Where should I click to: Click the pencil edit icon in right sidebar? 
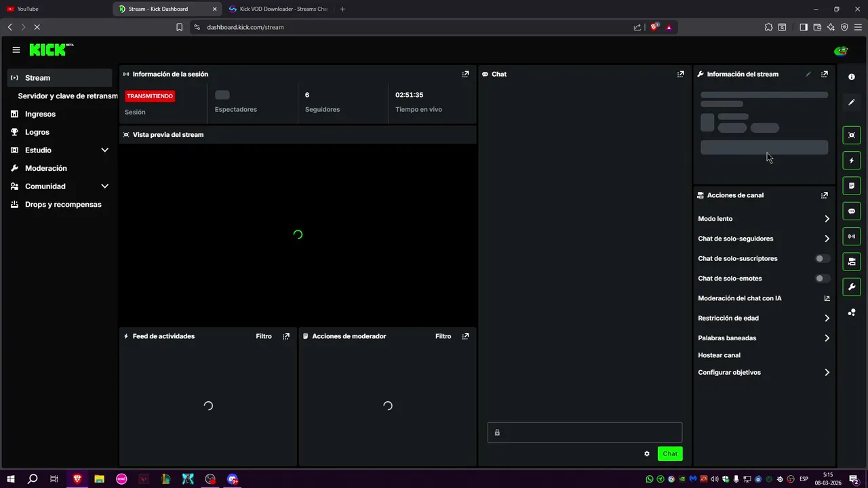point(852,102)
